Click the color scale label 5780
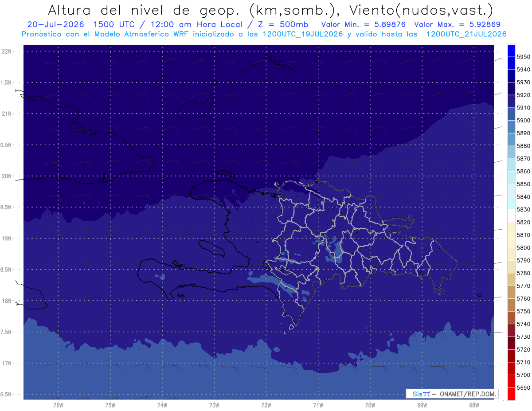 523,273
